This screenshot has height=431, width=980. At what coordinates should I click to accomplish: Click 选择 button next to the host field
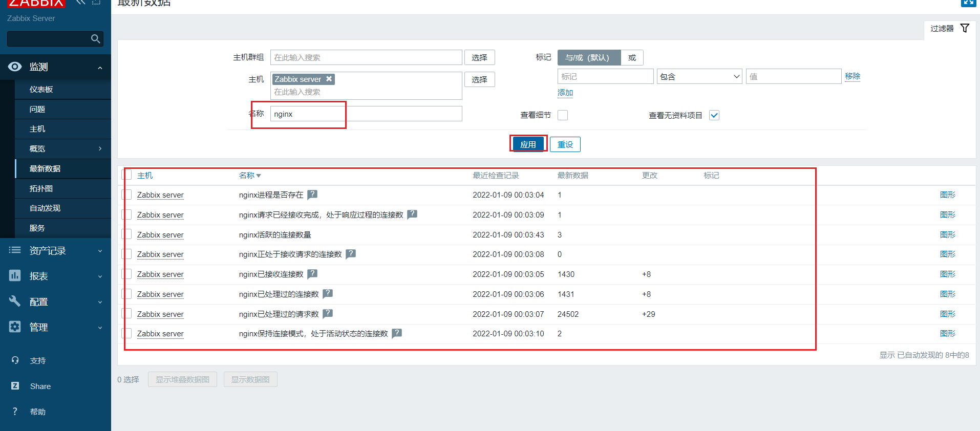click(x=479, y=79)
